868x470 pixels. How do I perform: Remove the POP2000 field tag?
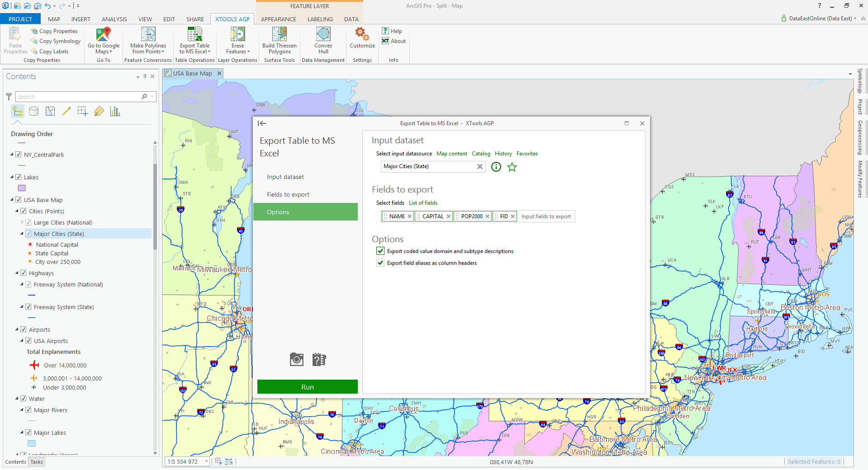pyautogui.click(x=487, y=216)
